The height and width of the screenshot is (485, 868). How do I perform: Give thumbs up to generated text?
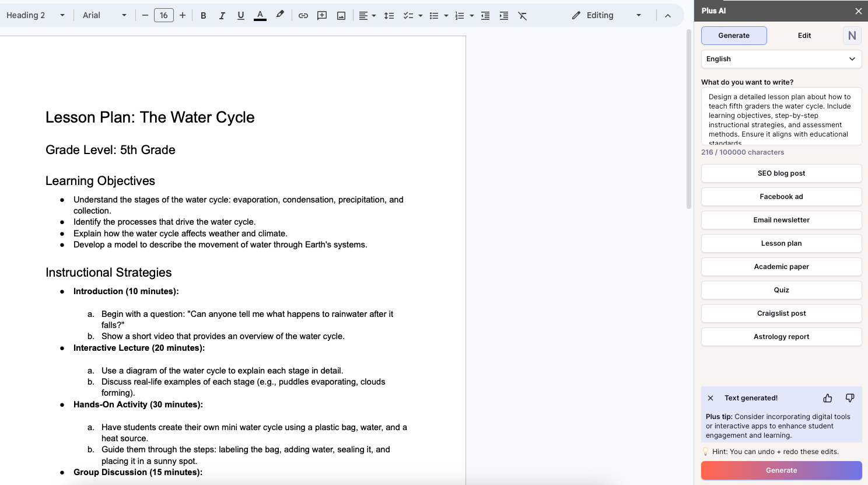point(828,398)
